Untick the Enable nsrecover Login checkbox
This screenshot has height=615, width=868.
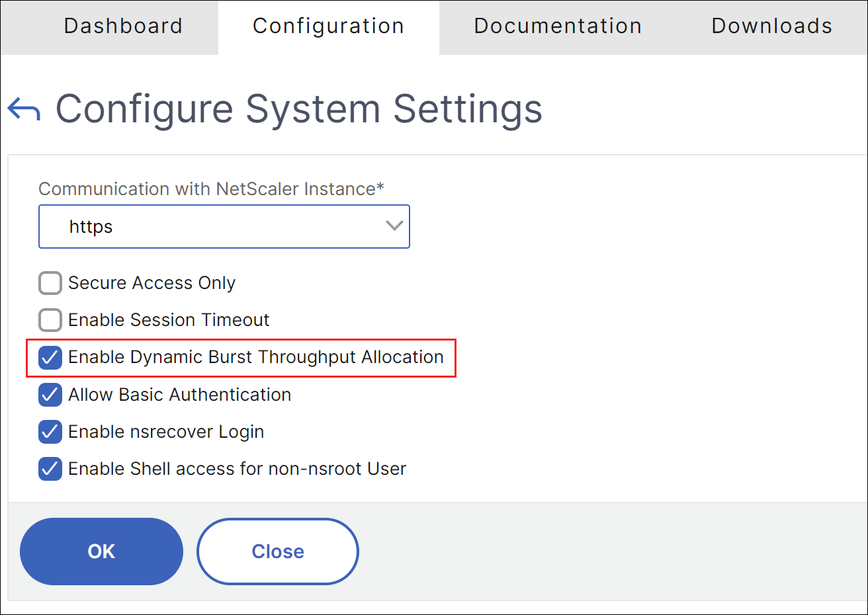click(50, 432)
